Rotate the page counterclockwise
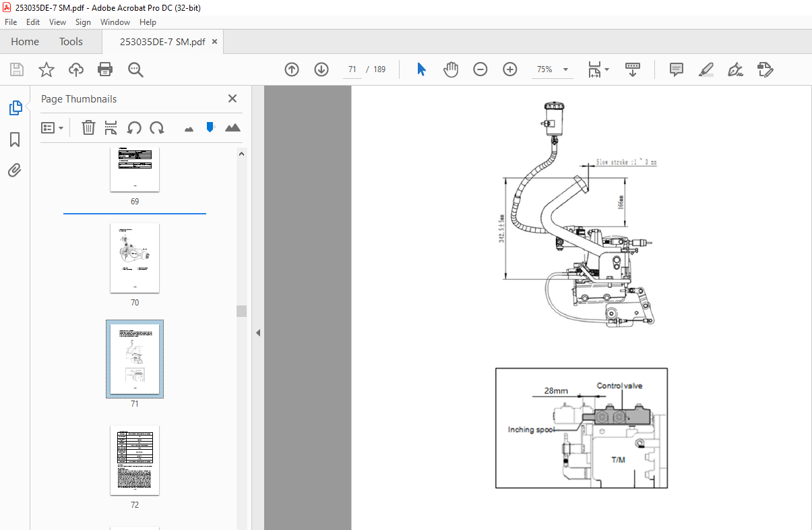 click(134, 127)
